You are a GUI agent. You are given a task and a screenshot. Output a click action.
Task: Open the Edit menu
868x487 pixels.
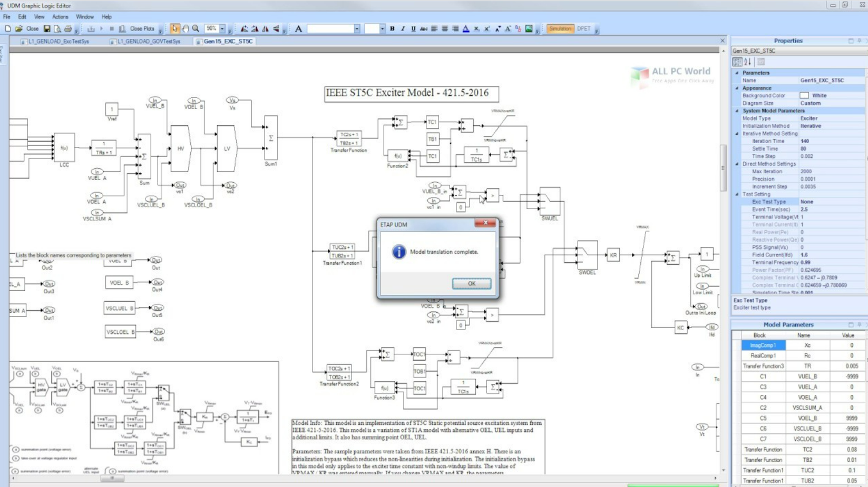coord(22,17)
